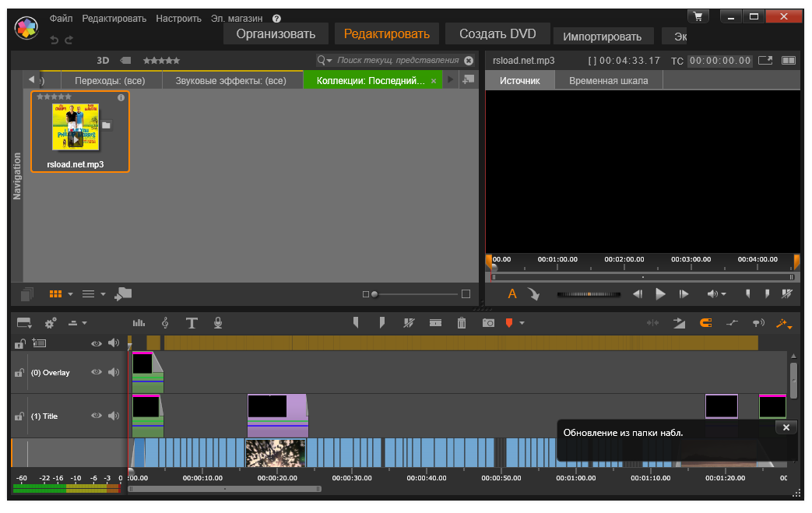Viewport: 812px width, 513px height.
Task: Open the title creator (T icon)
Action: tap(192, 323)
